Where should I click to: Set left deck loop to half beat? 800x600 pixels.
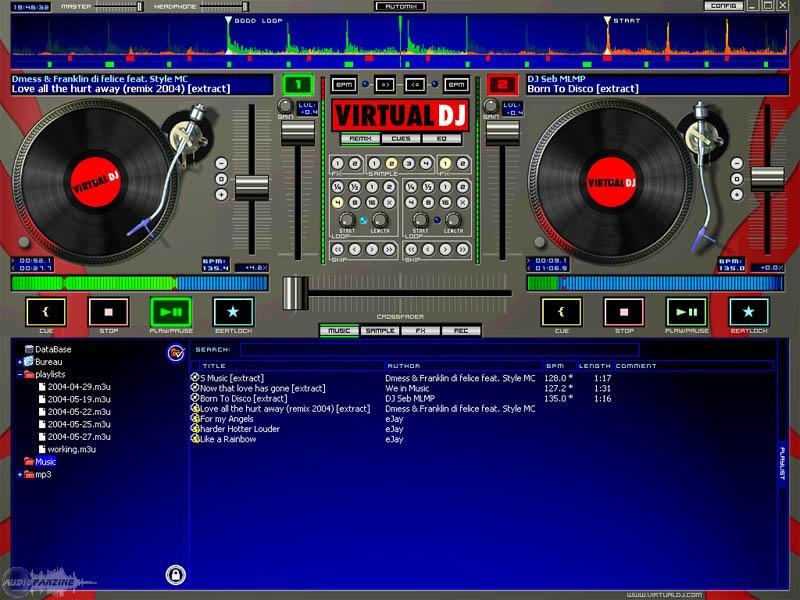point(355,187)
